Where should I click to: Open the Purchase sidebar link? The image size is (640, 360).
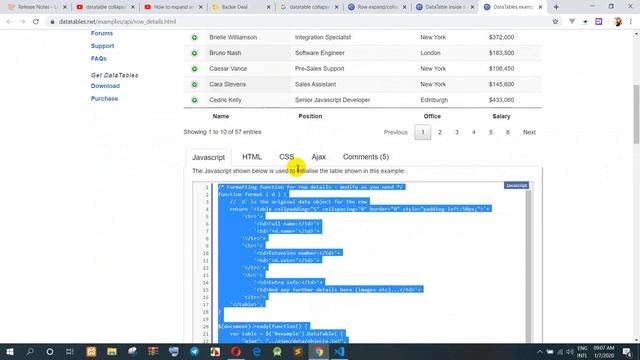[x=104, y=99]
